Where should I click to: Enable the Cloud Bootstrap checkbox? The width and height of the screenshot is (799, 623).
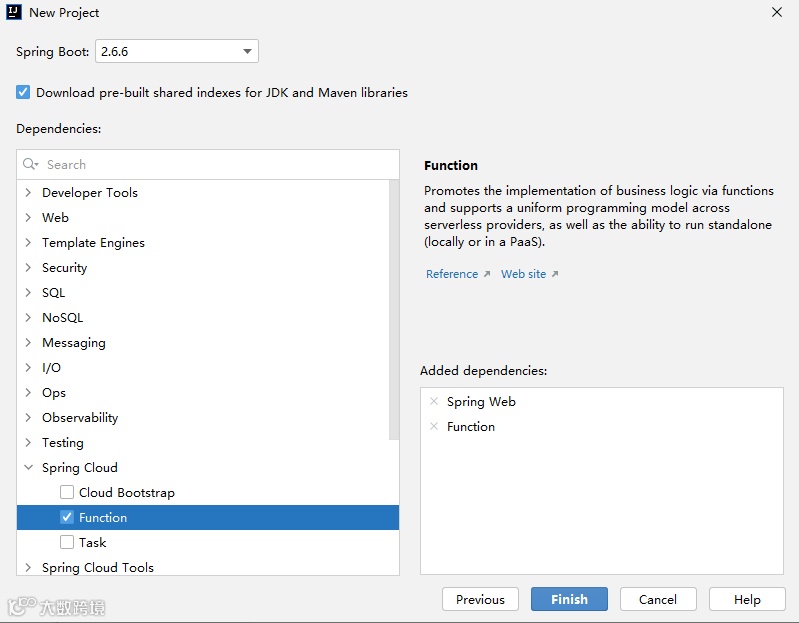tap(67, 492)
